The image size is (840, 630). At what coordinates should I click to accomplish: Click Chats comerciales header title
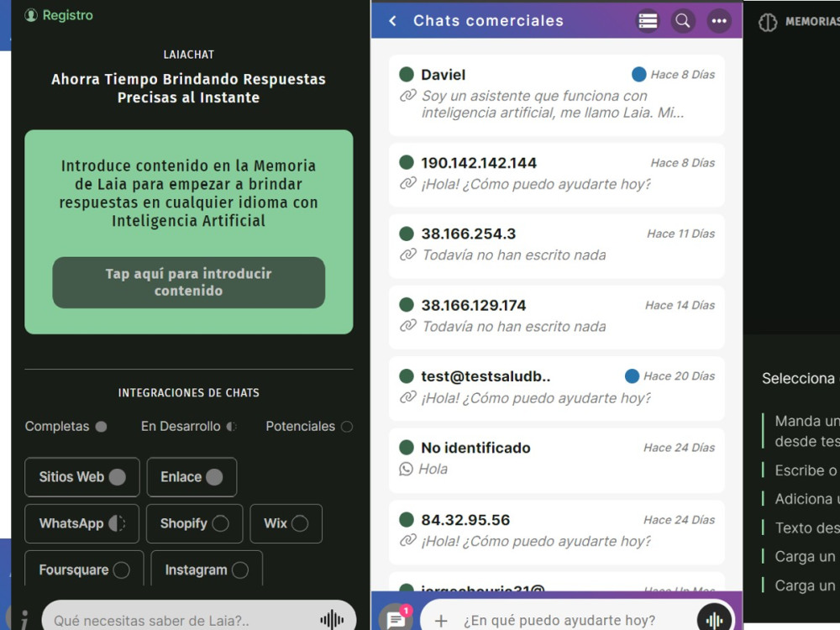point(488,20)
